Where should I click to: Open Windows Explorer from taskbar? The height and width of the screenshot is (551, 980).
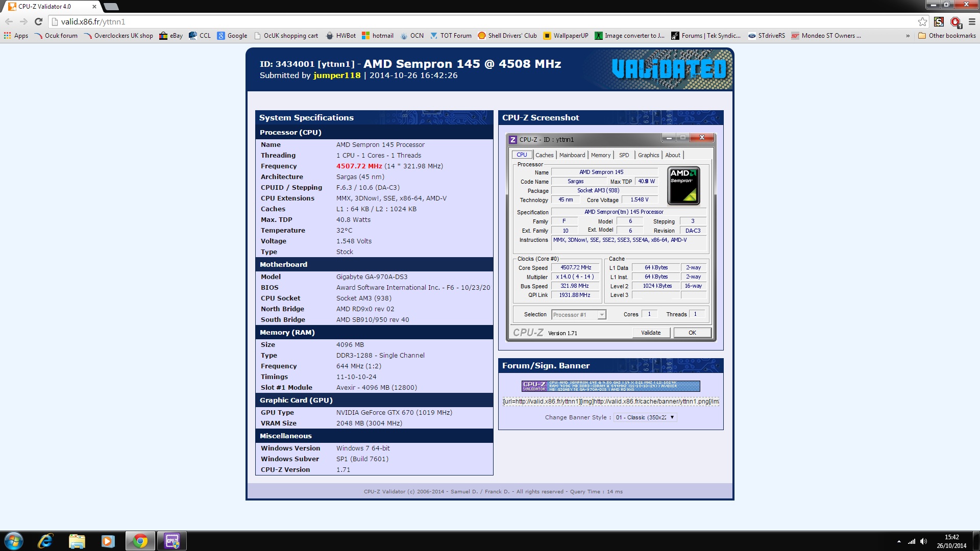tap(77, 541)
